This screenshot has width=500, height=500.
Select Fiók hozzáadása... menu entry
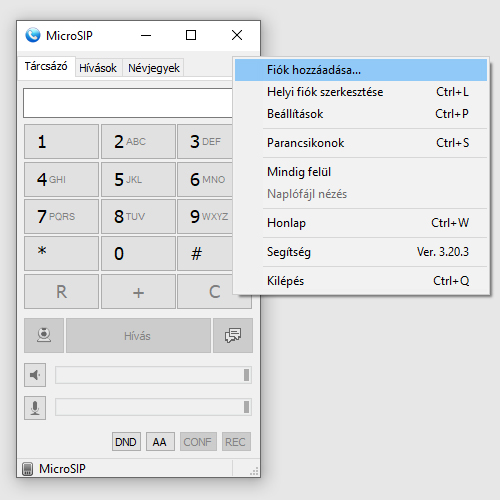(x=361, y=70)
